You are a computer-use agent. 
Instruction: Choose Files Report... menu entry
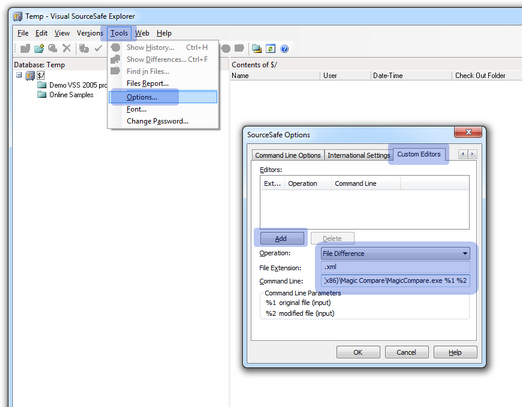point(148,83)
